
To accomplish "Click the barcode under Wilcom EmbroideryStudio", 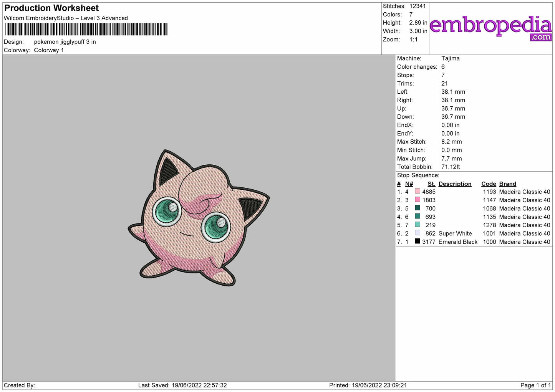I will click(86, 30).
